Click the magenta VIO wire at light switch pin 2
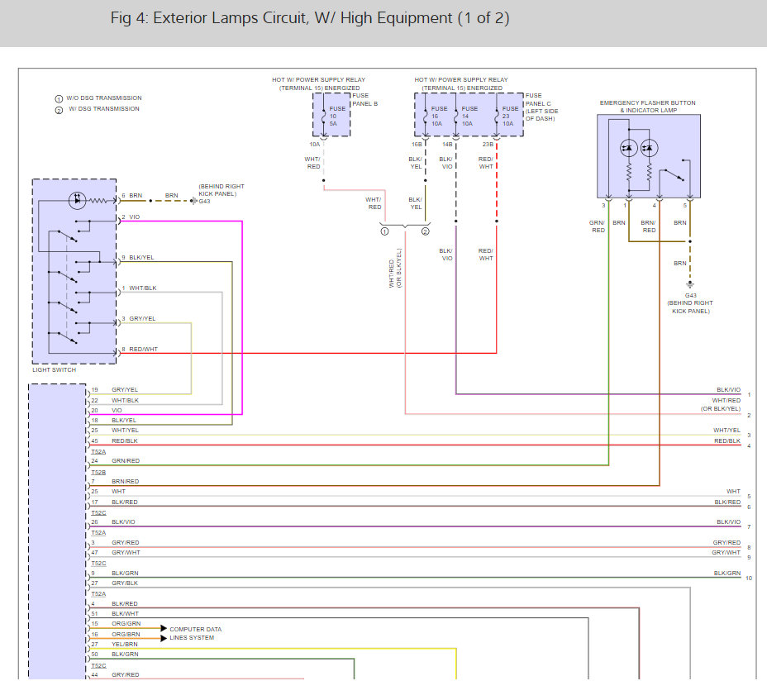This screenshot has height=700, width=767. (182, 221)
